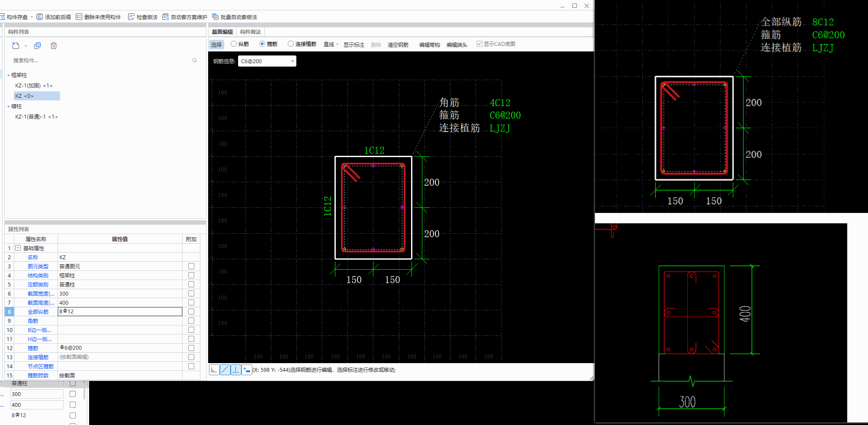This screenshot has height=425, width=868.
Task: Click the 删除未使用构件 toolbar icon
Action: click(79, 17)
